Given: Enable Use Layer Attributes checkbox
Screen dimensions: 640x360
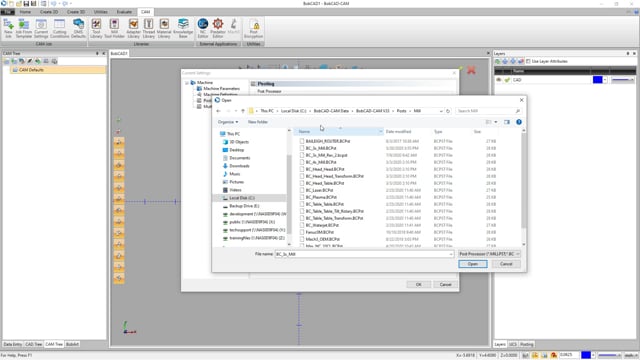Looking at the screenshot, I should [x=528, y=61].
